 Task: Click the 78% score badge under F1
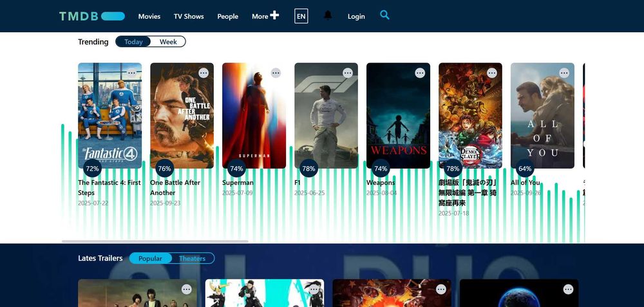[x=308, y=168]
